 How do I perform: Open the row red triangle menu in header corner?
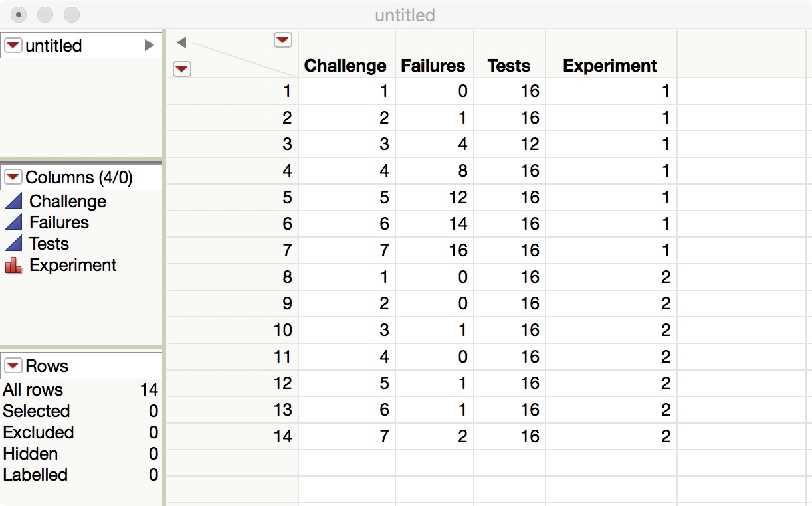click(181, 68)
